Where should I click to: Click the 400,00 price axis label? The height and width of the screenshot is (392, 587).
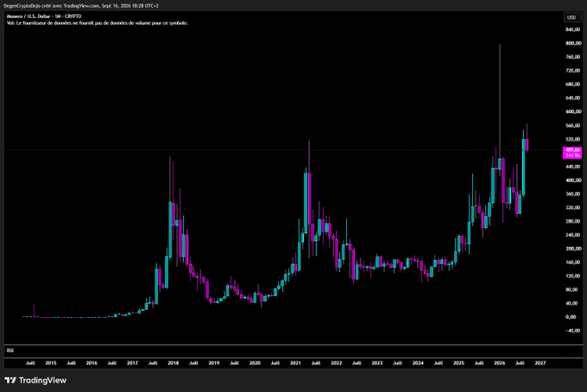click(x=573, y=180)
